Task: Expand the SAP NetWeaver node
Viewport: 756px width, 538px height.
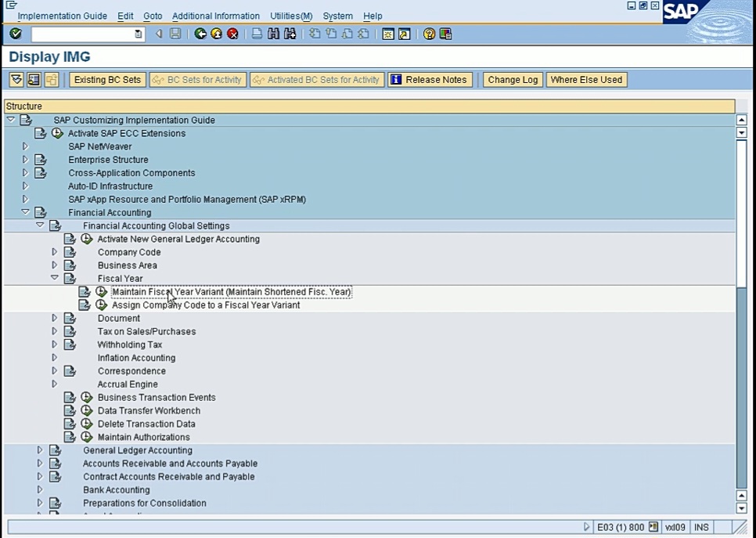Action: [25, 146]
